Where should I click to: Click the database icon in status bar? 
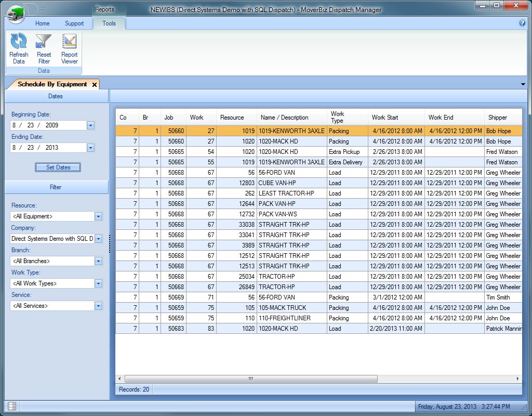click(x=12, y=406)
